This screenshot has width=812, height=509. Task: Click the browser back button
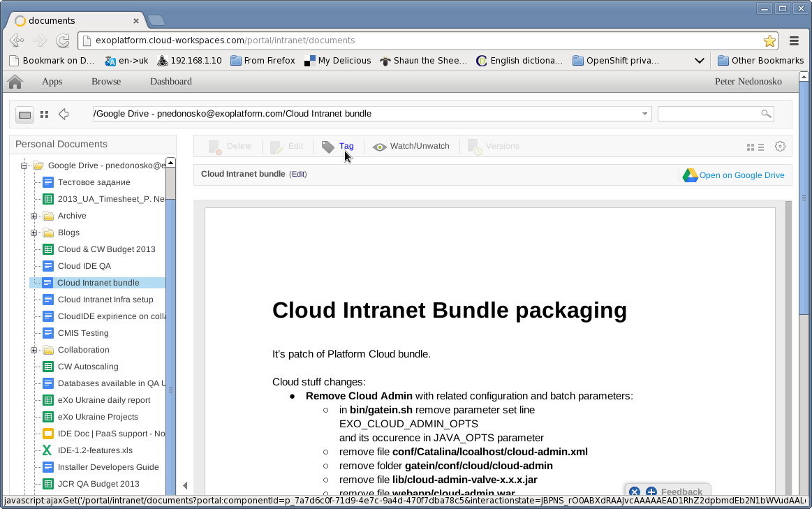pyautogui.click(x=17, y=40)
